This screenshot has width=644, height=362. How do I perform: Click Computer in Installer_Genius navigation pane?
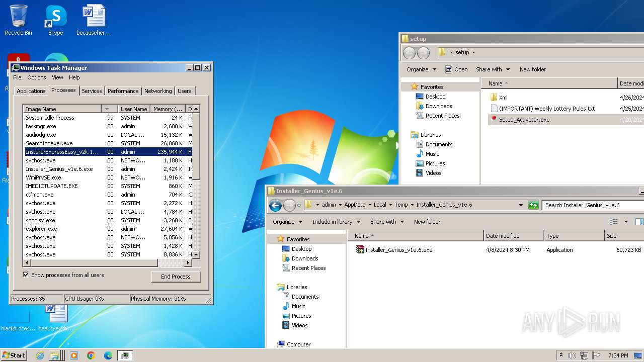pos(294,344)
